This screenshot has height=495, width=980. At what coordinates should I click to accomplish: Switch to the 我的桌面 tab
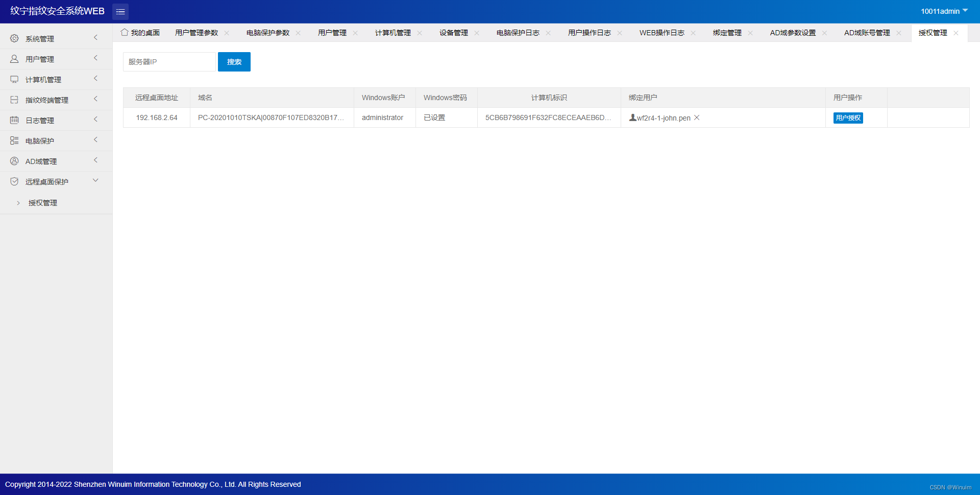140,33
